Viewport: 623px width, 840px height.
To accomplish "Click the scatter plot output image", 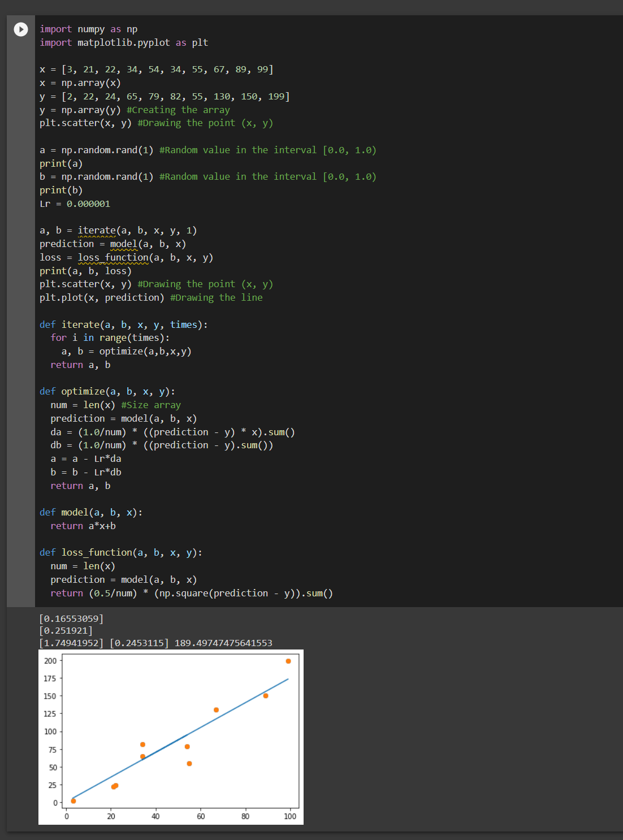I will point(171,737).
